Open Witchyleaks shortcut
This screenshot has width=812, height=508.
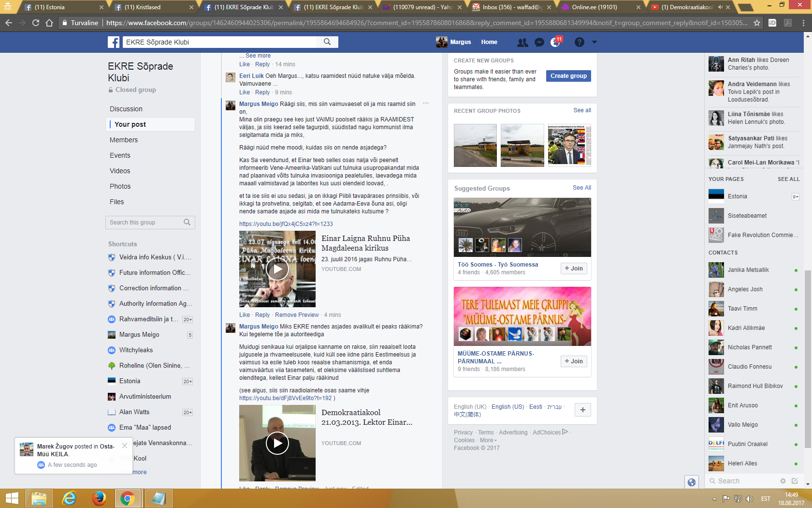136,350
